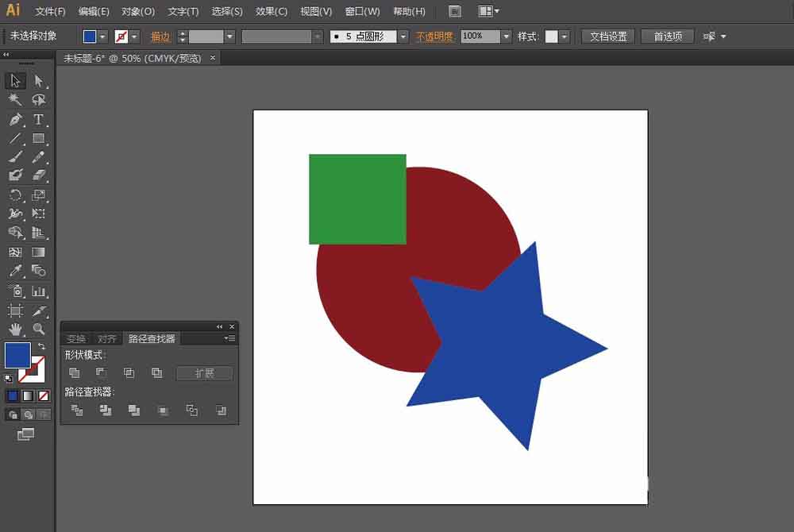Click Minus Front in Pathfinder panel
The width and height of the screenshot is (794, 532).
tap(102, 373)
